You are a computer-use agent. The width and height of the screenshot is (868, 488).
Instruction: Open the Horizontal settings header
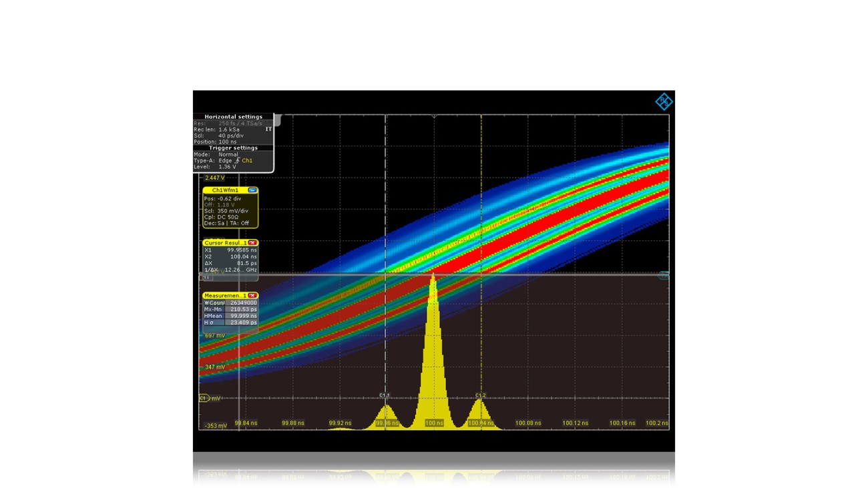point(234,117)
